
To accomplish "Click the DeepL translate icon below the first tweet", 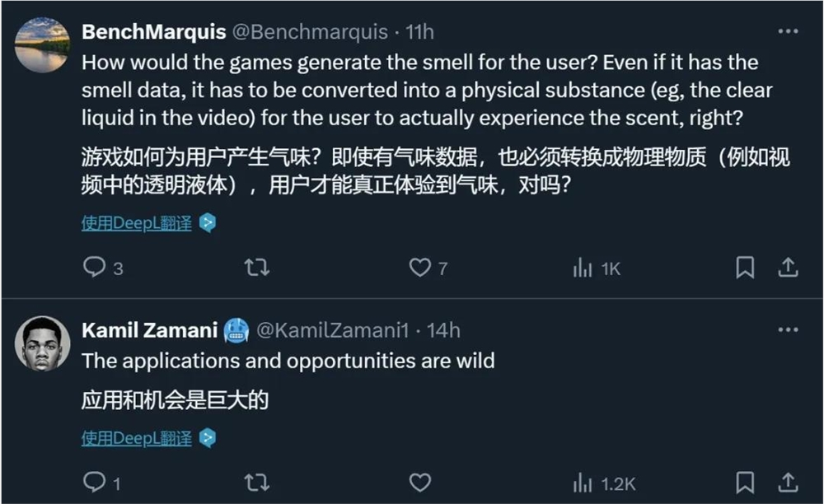I will pyautogui.click(x=209, y=222).
